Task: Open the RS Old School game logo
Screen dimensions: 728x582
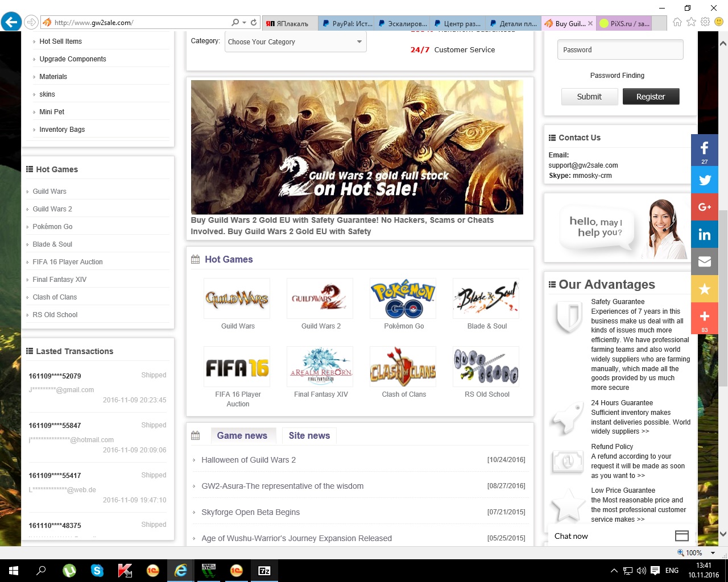Action: [x=486, y=367]
